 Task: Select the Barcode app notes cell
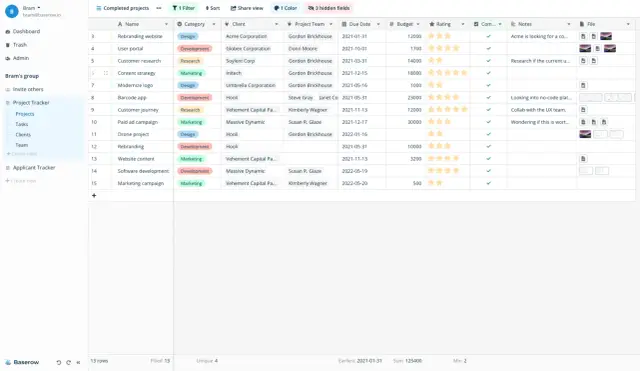pyautogui.click(x=542, y=98)
